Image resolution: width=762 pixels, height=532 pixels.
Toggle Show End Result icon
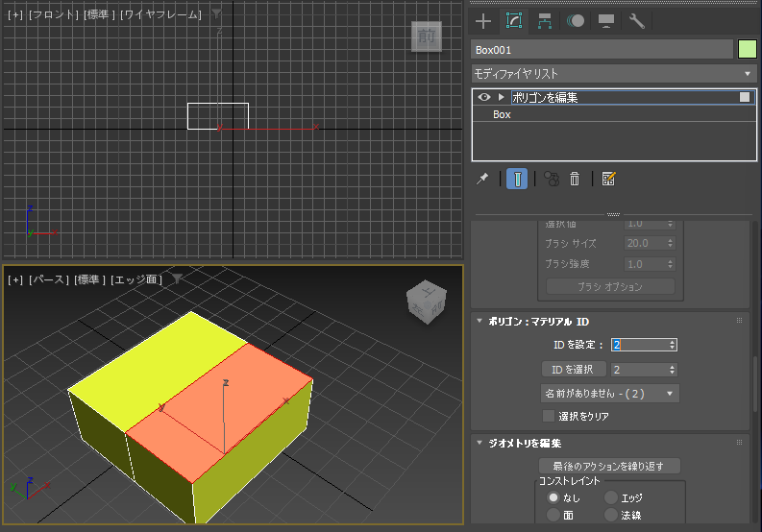(x=517, y=179)
